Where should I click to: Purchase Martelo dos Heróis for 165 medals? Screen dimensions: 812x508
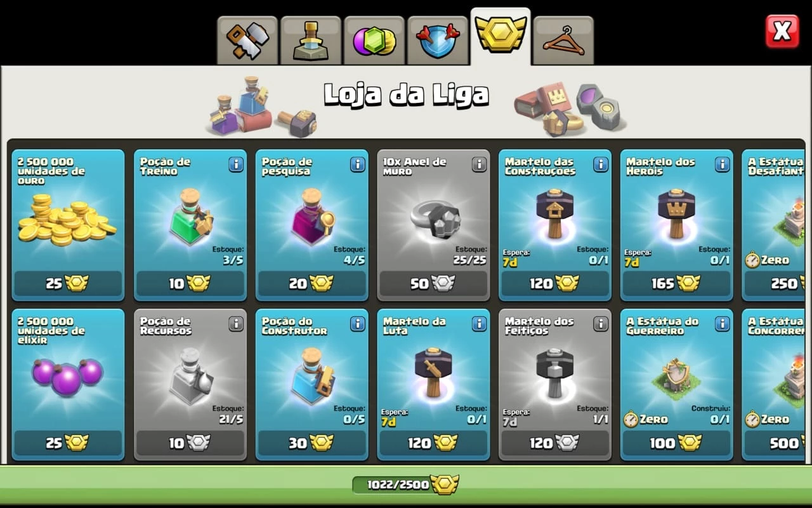[676, 283]
